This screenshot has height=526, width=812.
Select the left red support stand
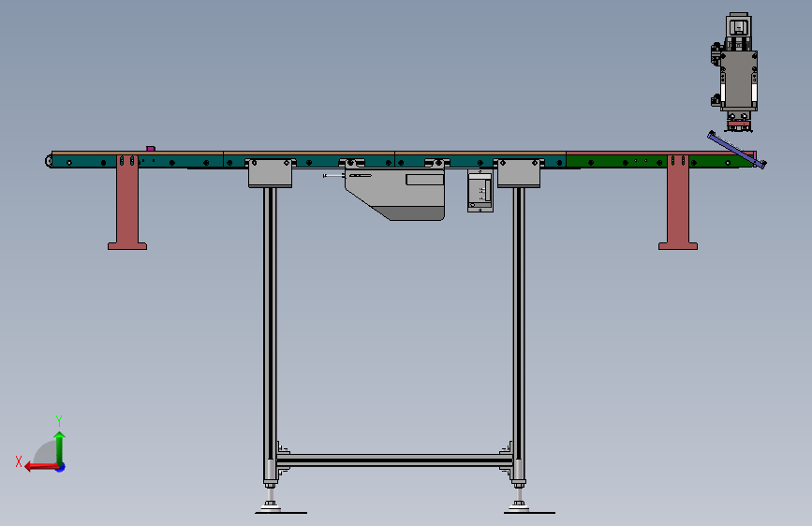127,202
